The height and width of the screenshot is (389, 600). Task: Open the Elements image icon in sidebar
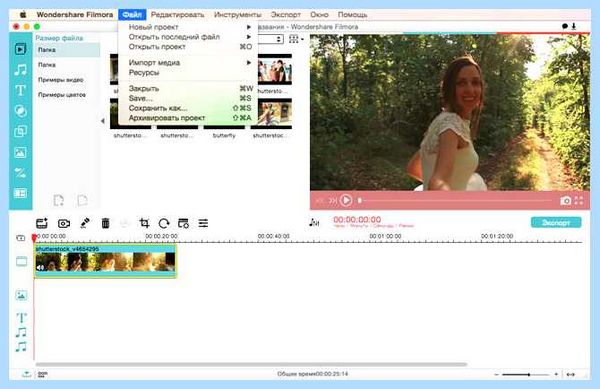coord(20,152)
